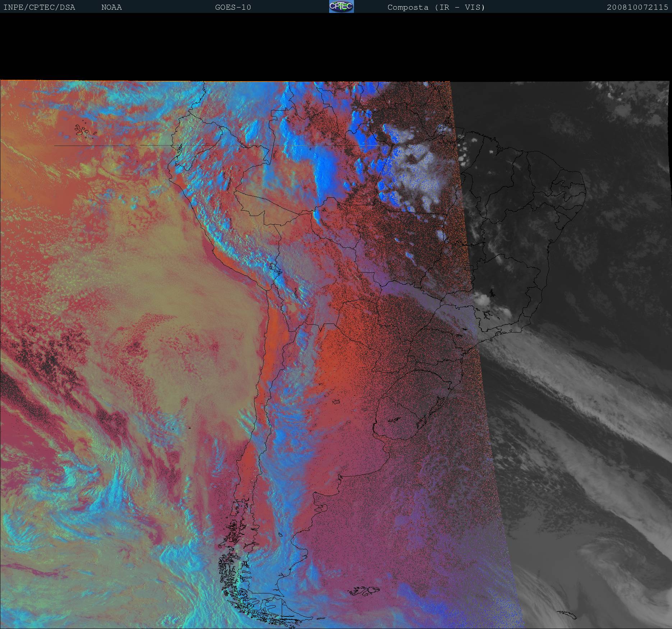Screen dimensions: 672x629
Task: Click the Composta (IR - VIS) title
Action: [436, 7]
